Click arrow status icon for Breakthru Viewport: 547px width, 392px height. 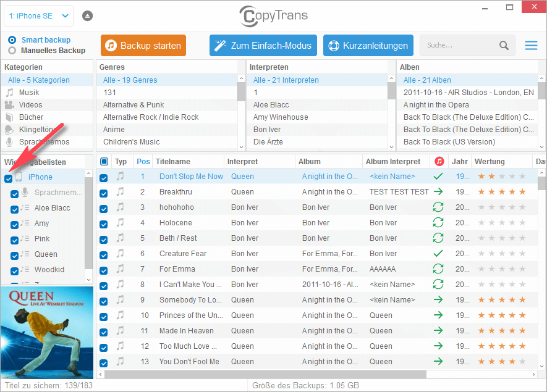[x=438, y=191]
